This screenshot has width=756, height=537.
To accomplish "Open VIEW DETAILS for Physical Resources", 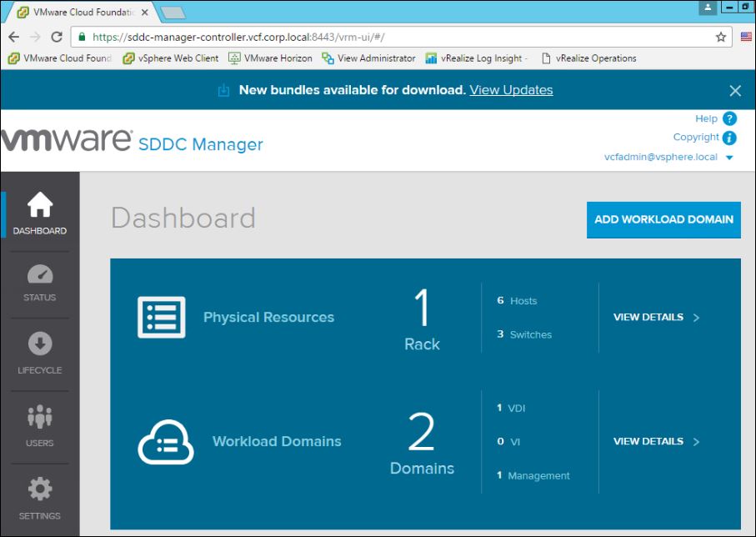I will point(656,317).
